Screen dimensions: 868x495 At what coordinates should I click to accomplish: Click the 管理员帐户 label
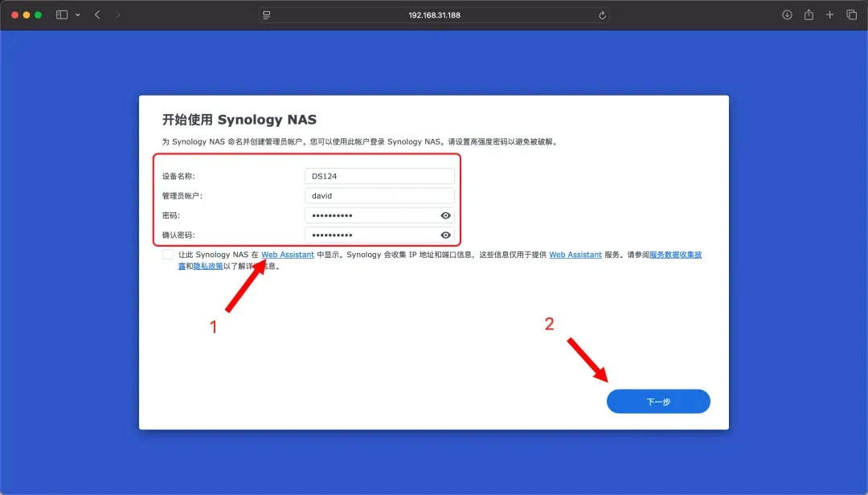pyautogui.click(x=182, y=196)
